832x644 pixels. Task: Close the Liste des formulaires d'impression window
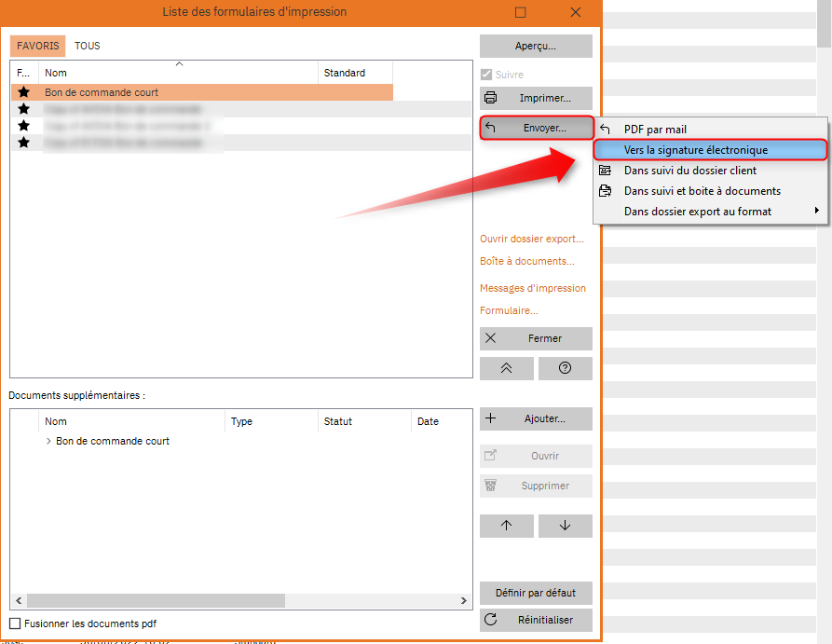click(x=576, y=12)
